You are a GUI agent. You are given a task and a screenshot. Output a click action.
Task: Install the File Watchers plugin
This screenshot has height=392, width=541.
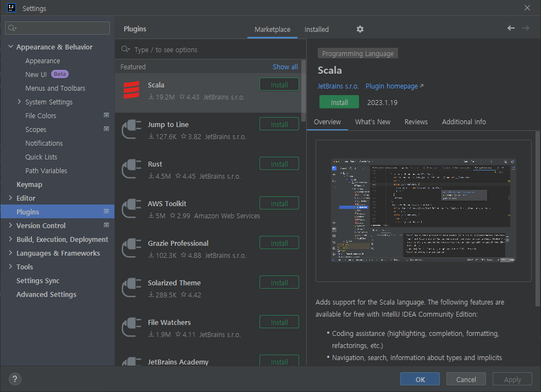click(279, 322)
